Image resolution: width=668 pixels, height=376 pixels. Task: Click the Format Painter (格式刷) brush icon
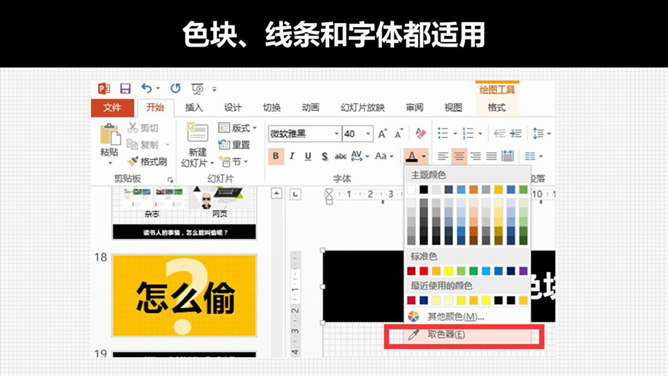tap(133, 161)
